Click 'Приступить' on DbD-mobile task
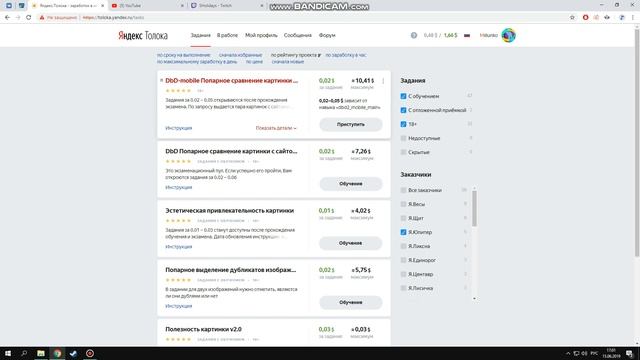Viewport: 640px width, 360px height. [x=351, y=124]
